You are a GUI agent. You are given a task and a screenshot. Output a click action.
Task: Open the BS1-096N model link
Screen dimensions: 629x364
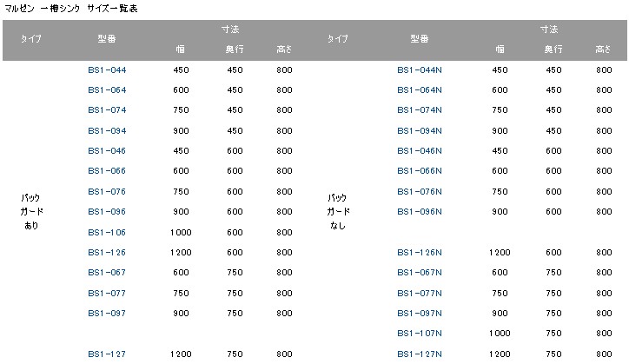[420, 212]
